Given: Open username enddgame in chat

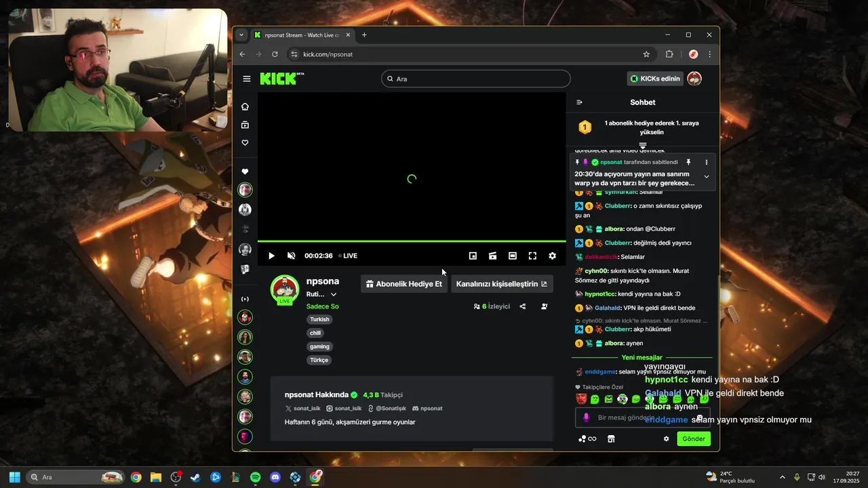Looking at the screenshot, I should (x=600, y=371).
